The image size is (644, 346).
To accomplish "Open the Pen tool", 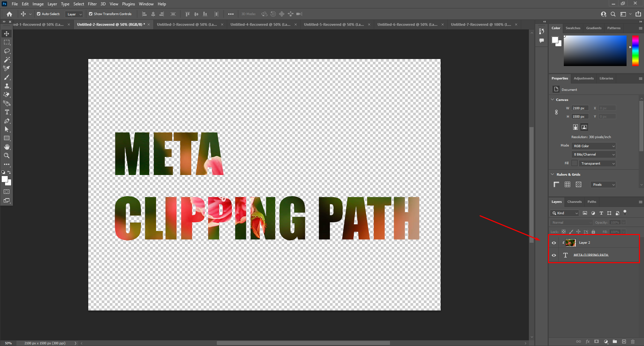I will coord(7,121).
